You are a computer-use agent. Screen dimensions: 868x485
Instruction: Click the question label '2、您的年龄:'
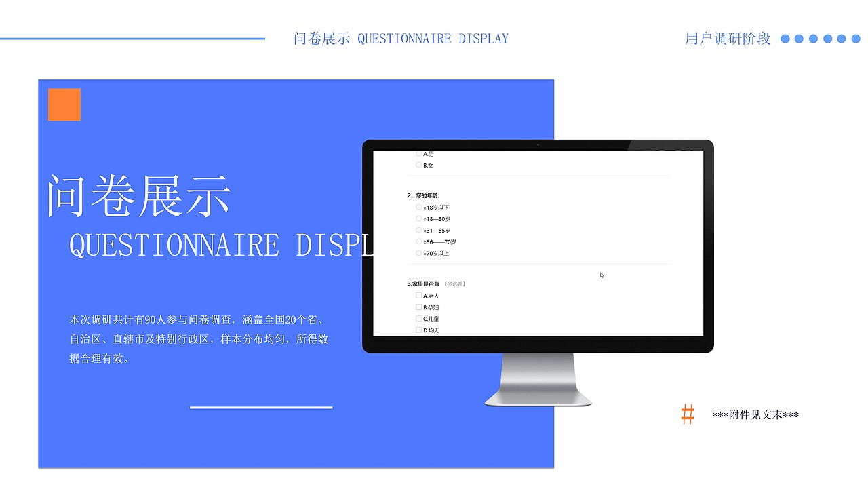click(x=423, y=196)
